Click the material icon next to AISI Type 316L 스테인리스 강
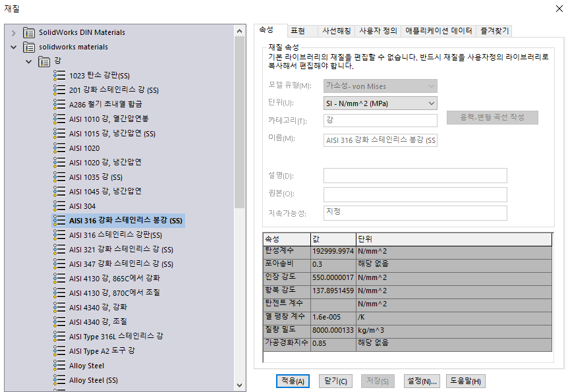 pyautogui.click(x=59, y=336)
